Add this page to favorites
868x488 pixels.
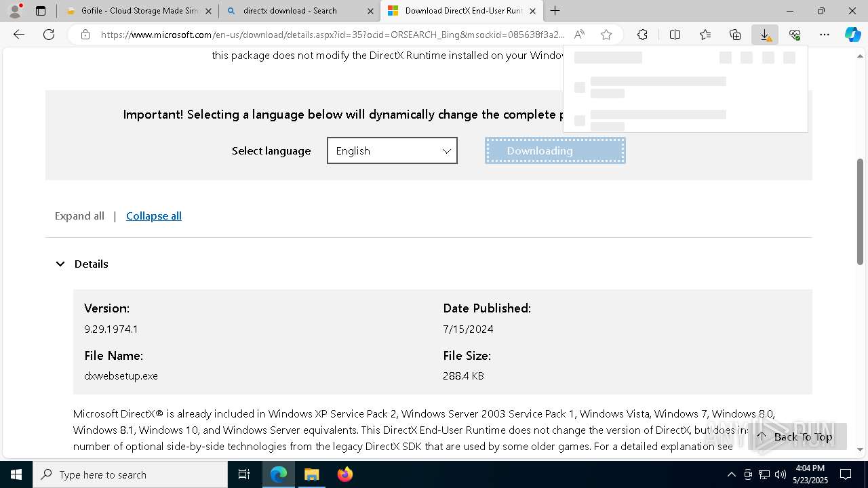point(606,35)
